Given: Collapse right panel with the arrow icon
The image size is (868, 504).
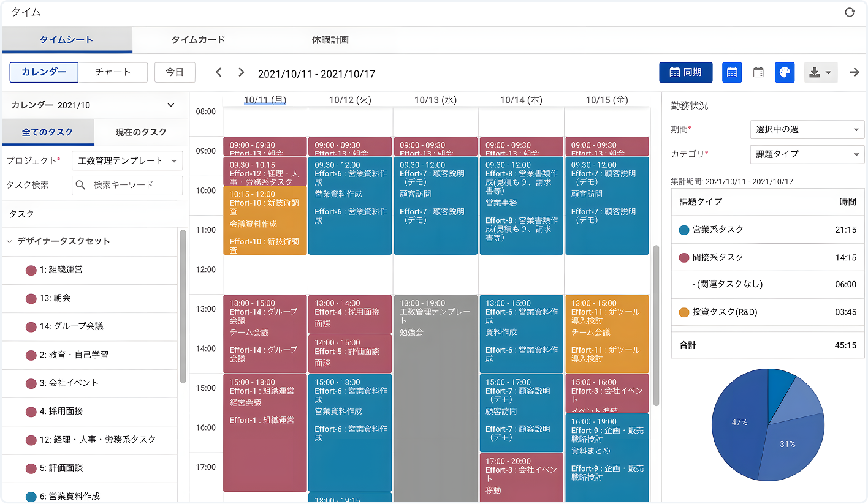Looking at the screenshot, I should 855,72.
